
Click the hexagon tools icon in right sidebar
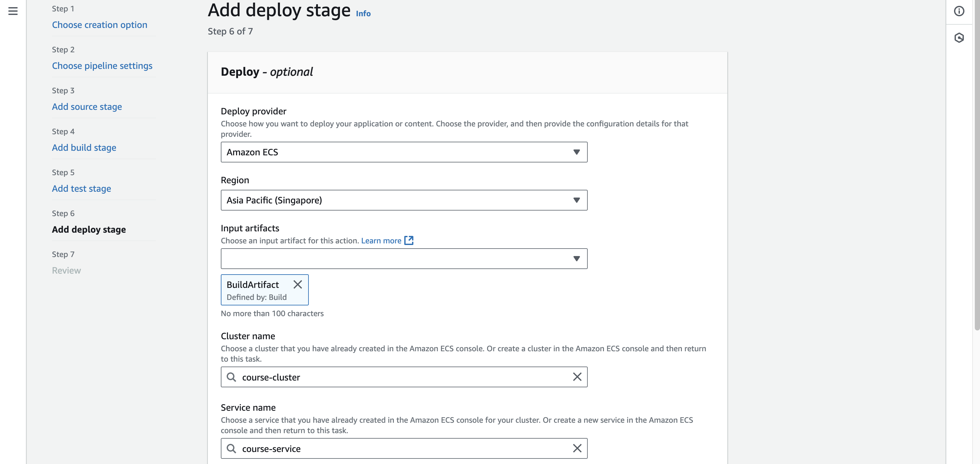959,38
